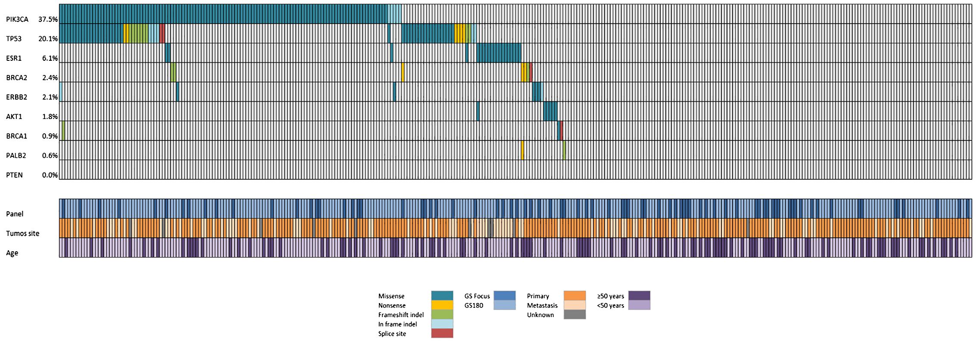Click the wide missense block in ESR1 row

499,53
